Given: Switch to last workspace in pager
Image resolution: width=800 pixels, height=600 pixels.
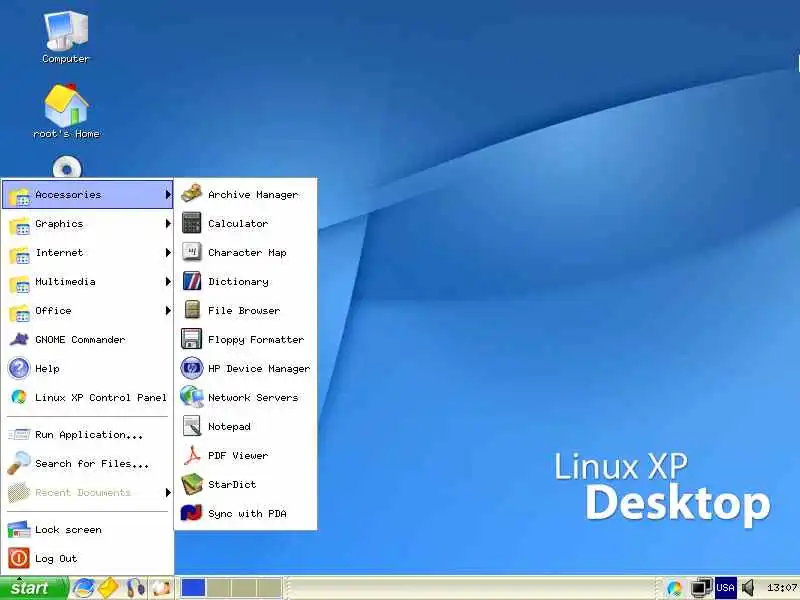Looking at the screenshot, I should 269,588.
